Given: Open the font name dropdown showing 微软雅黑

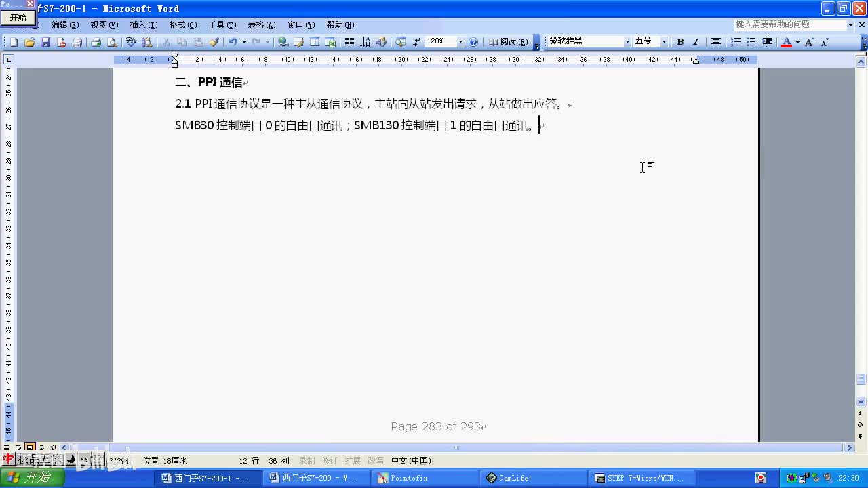Looking at the screenshot, I should coord(627,42).
